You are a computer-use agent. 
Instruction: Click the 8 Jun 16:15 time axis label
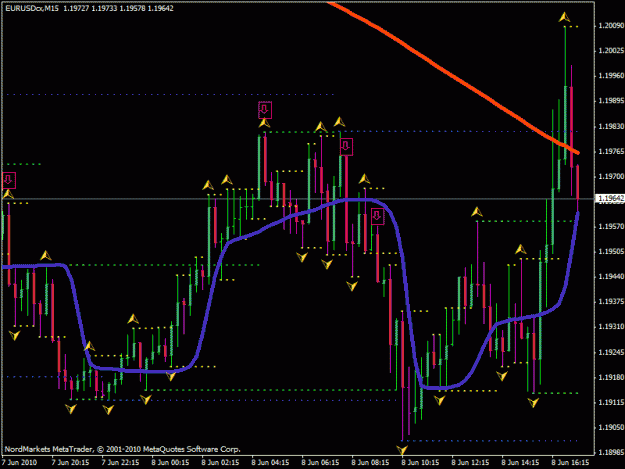click(x=570, y=463)
